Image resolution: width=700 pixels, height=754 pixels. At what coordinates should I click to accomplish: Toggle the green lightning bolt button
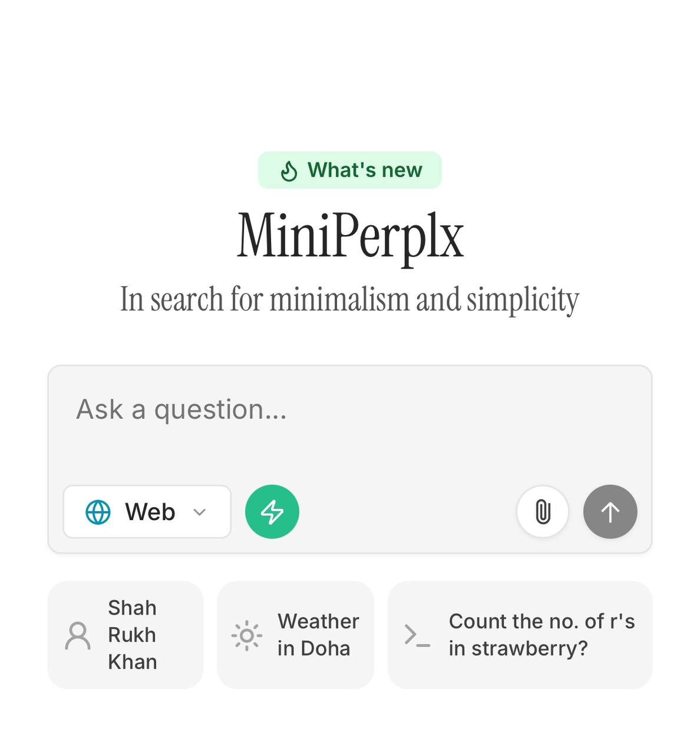(x=272, y=512)
